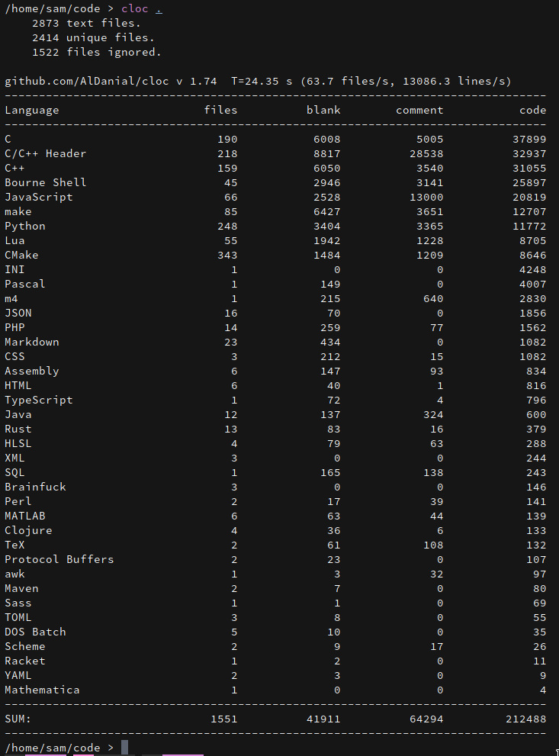Image resolution: width=559 pixels, height=756 pixels.
Task: Click the 'Language' column header
Action: click(32, 110)
